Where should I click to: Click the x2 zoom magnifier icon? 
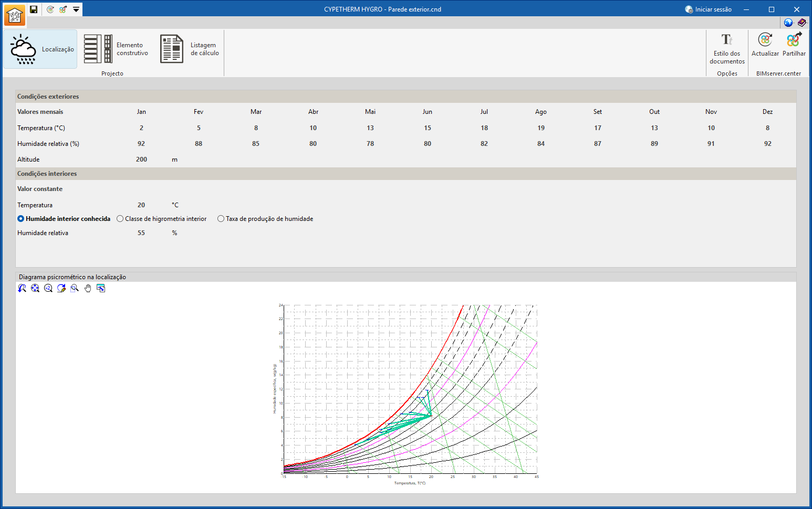point(48,288)
